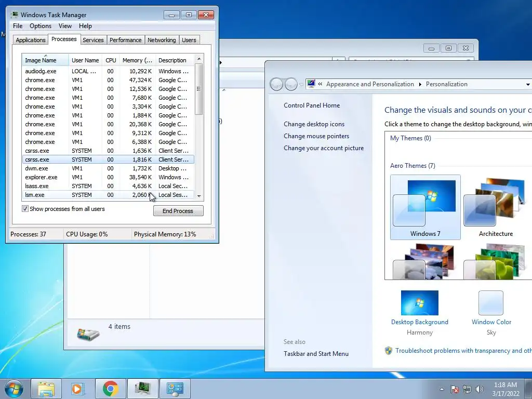The height and width of the screenshot is (399, 532).
Task: Open Google Chrome from the taskbar
Action: point(110,389)
